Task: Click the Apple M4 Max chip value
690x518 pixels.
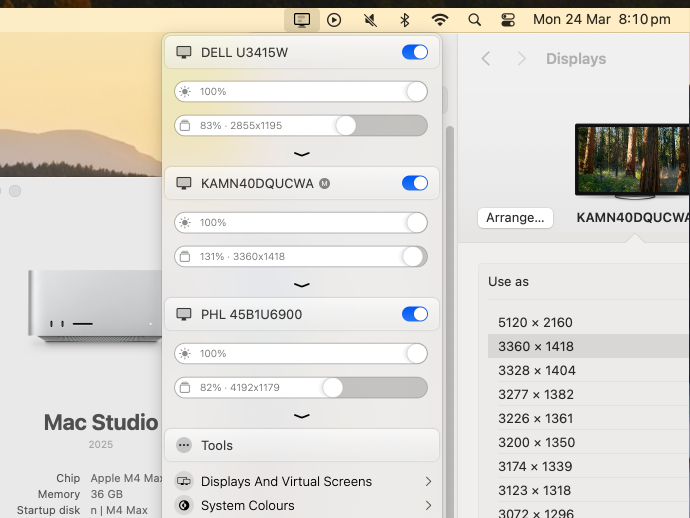Action: pos(126,478)
